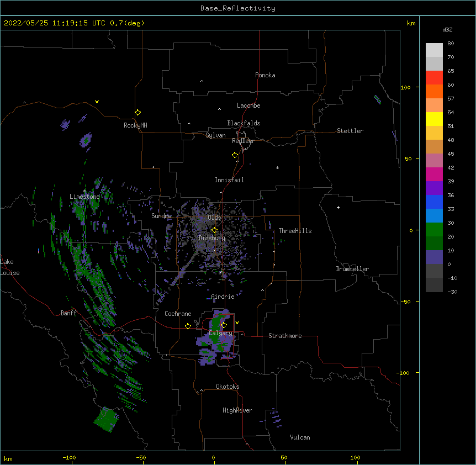
Task: Click the dark green 10-20 dBZ swatch
Action: click(434, 243)
